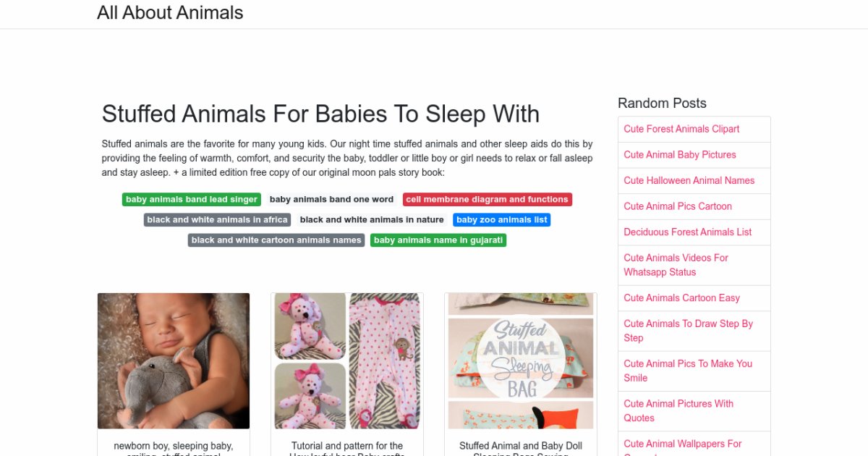Visit the Cute Halloween Animal Names post

(x=689, y=181)
